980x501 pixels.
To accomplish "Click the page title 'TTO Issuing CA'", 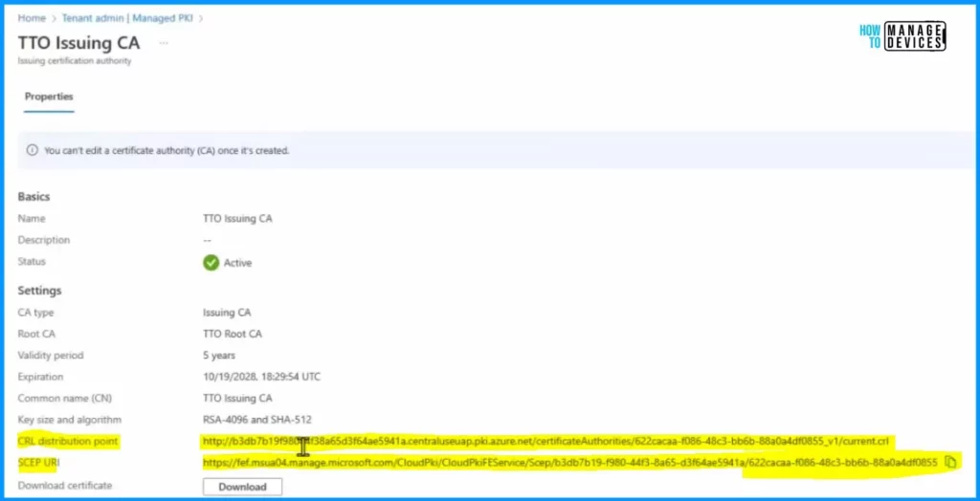I will click(x=78, y=43).
